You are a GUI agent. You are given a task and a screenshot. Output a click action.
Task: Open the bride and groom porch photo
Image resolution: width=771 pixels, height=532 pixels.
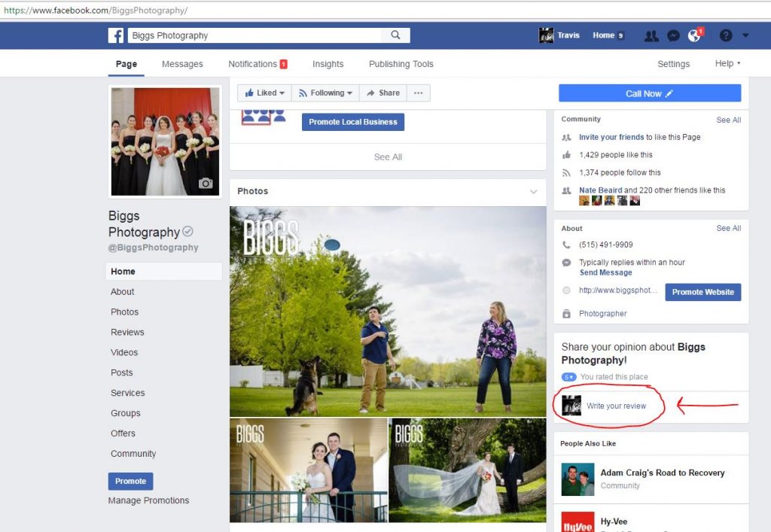(309, 470)
